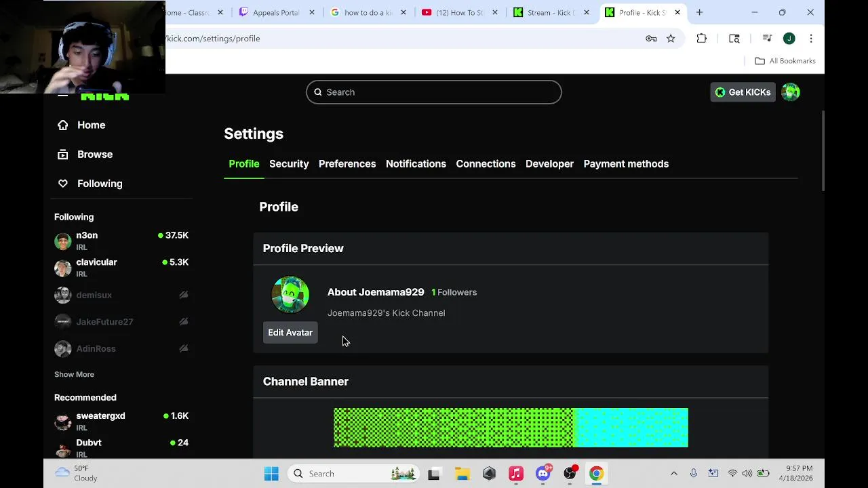868x488 pixels.
Task: Click the offline icon next to demisux
Action: coord(183,295)
